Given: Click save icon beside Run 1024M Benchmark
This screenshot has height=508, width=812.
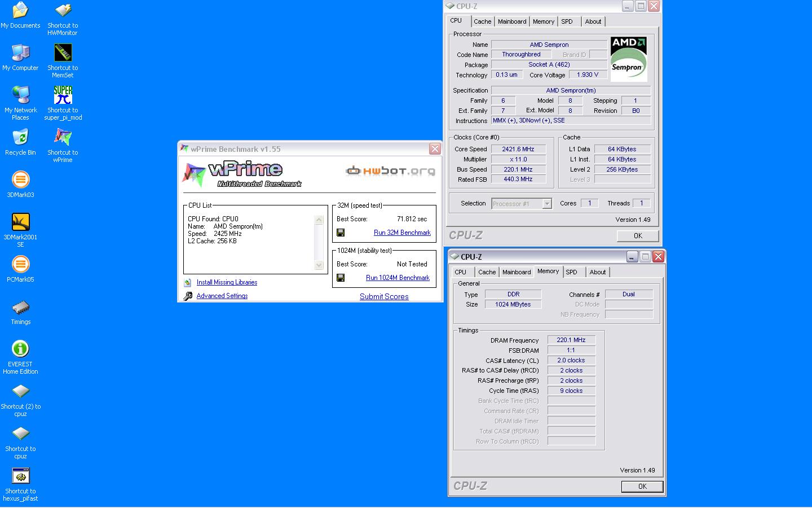Looking at the screenshot, I should tap(341, 278).
